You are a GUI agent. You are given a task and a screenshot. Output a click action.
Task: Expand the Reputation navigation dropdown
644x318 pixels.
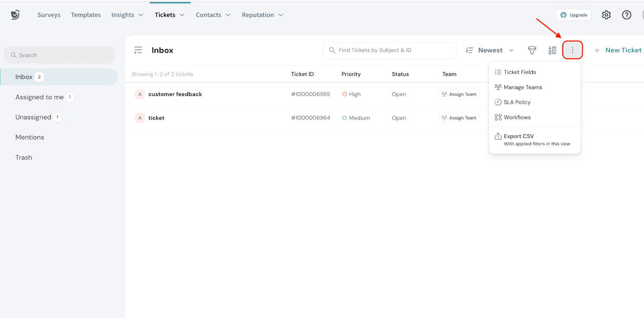[x=262, y=15]
